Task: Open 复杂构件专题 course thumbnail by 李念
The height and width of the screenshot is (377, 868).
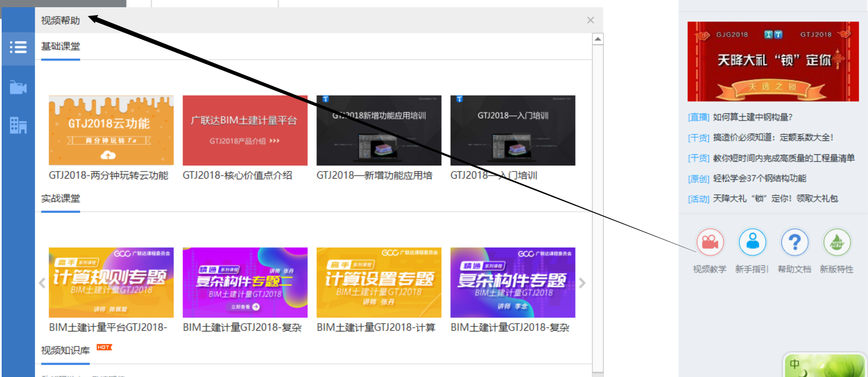Action: [x=513, y=283]
